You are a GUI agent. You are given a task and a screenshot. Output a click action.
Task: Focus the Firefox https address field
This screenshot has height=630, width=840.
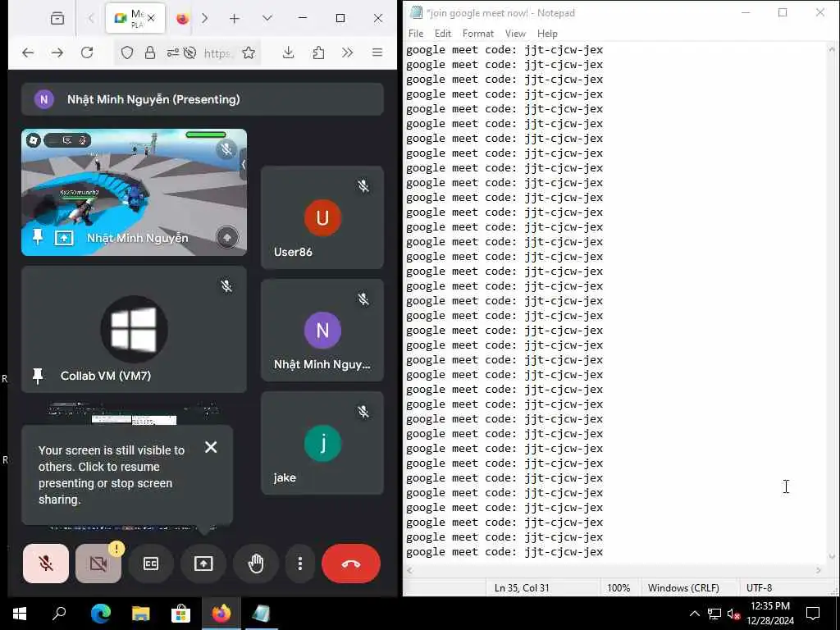pos(218,53)
